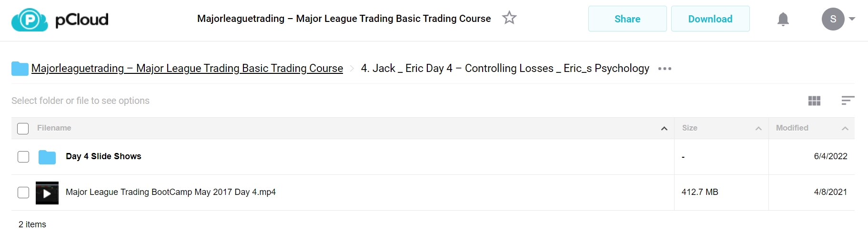Click the Download button
Image resolution: width=868 pixels, height=244 pixels.
(x=710, y=19)
